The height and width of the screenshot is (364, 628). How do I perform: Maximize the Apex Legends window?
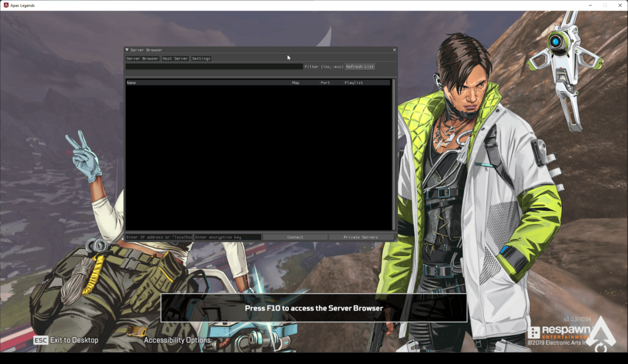605,5
